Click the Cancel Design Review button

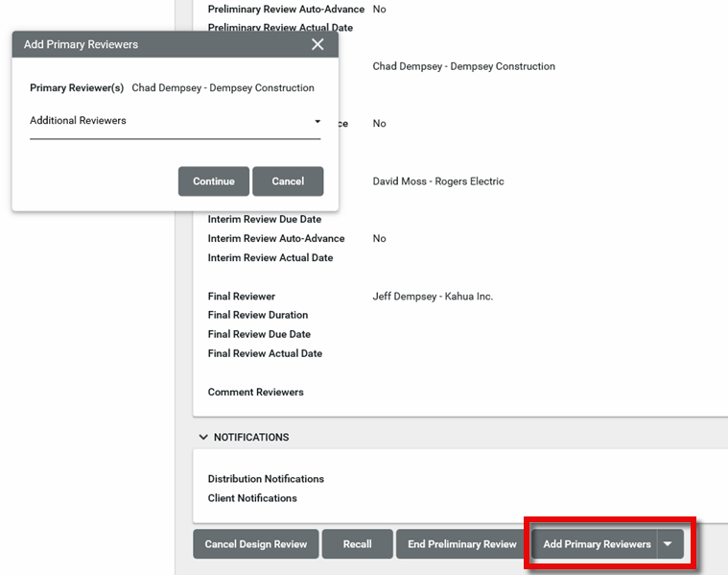256,544
